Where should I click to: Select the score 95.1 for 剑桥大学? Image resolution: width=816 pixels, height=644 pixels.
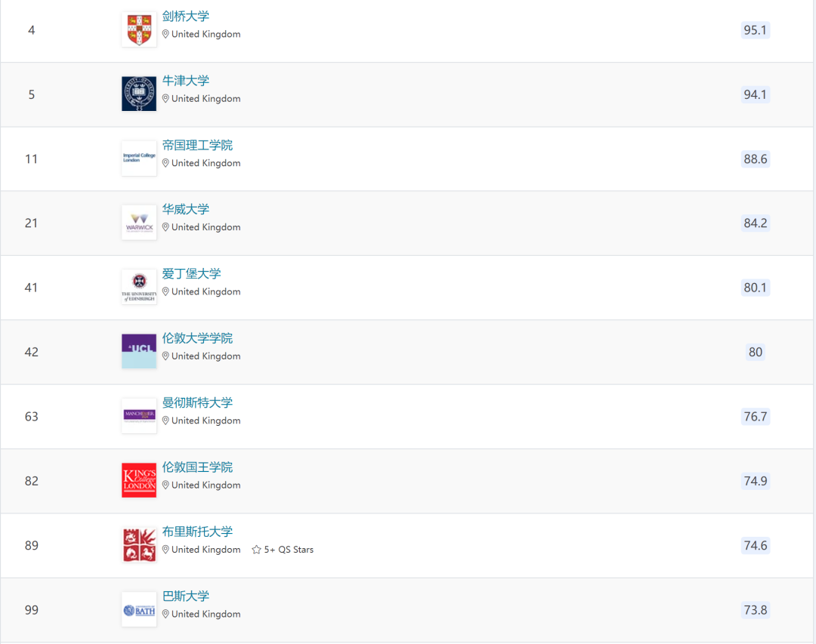(x=755, y=30)
